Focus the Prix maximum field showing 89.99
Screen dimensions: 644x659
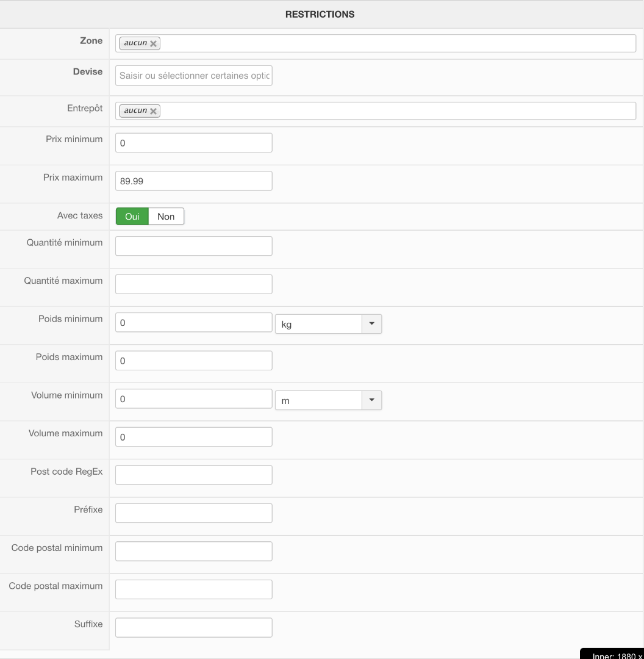coord(193,181)
